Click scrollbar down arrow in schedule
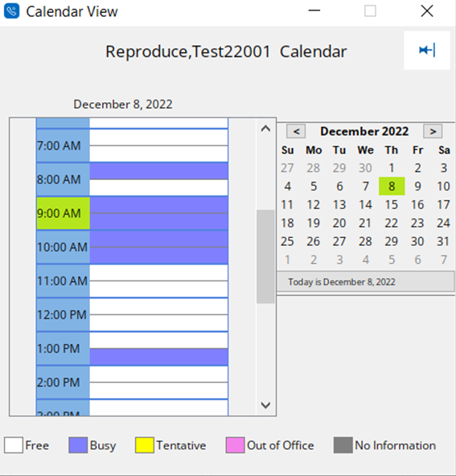The height and width of the screenshot is (476, 456). pos(265,405)
